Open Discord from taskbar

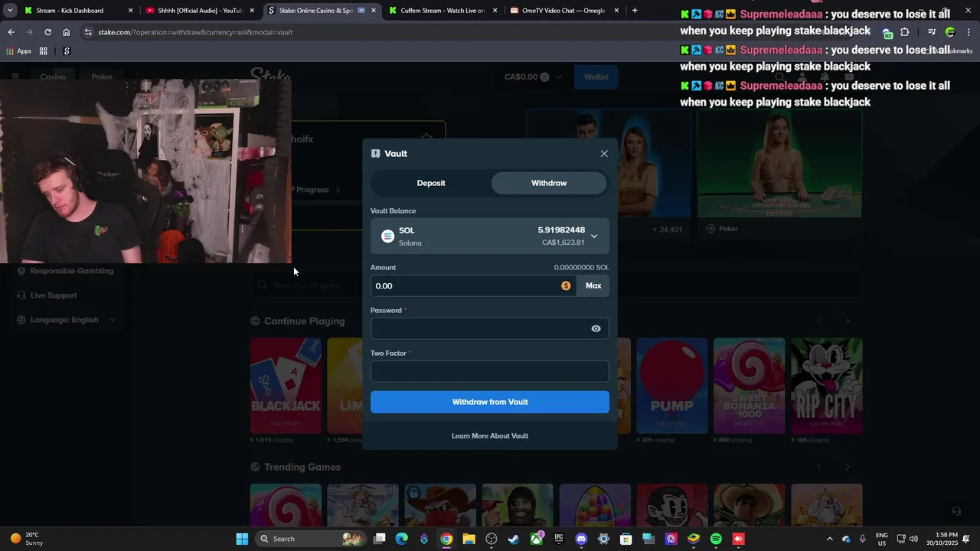(x=581, y=539)
